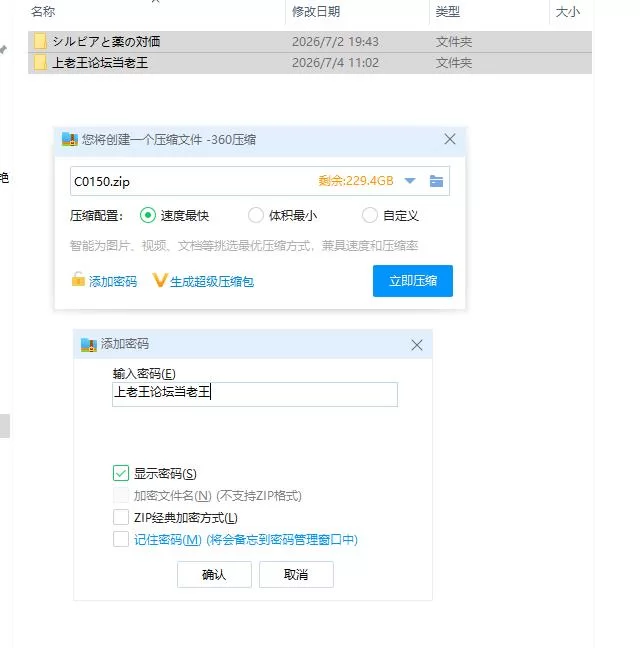Click folder icon of 上老王论坛当老王
Screen dimensions: 640x648
tap(40, 63)
